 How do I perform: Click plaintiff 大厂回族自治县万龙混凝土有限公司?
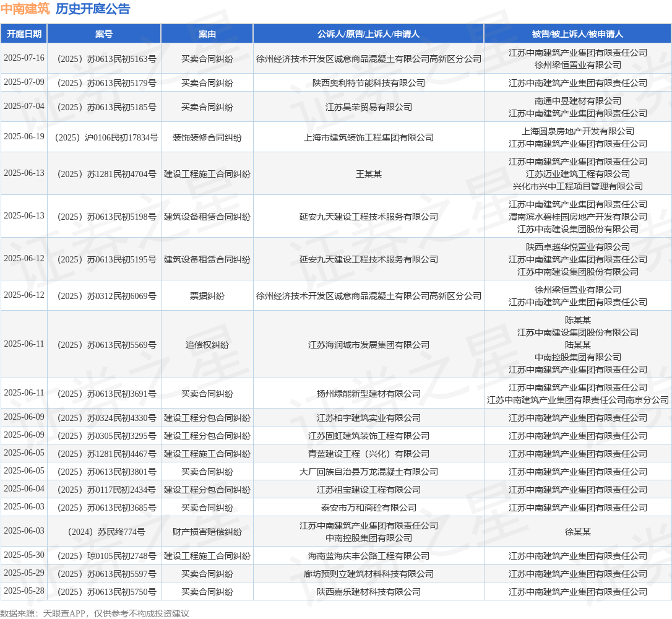369,472
